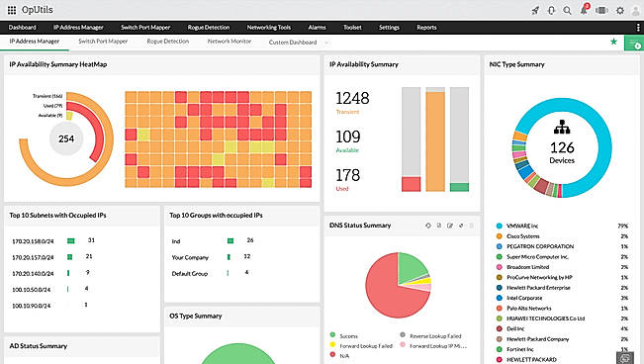Click the Forward Lookup Failed yellow dot
This screenshot has height=364, width=644.
coord(332,344)
